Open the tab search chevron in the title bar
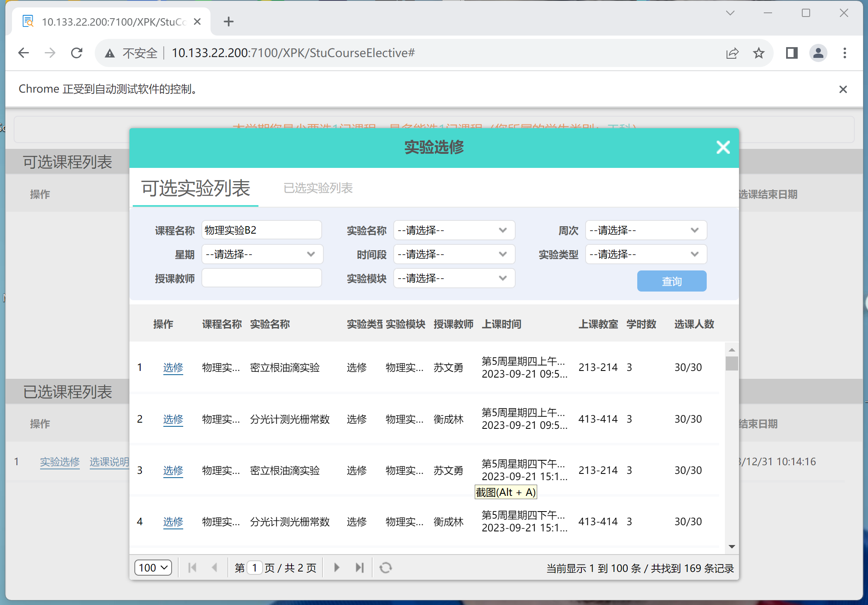The image size is (868, 605). click(730, 13)
